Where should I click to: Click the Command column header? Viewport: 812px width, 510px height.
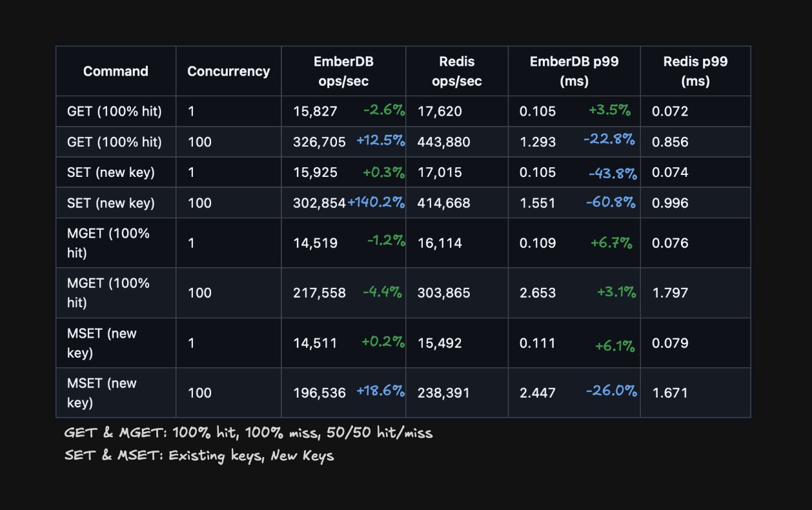pyautogui.click(x=116, y=71)
